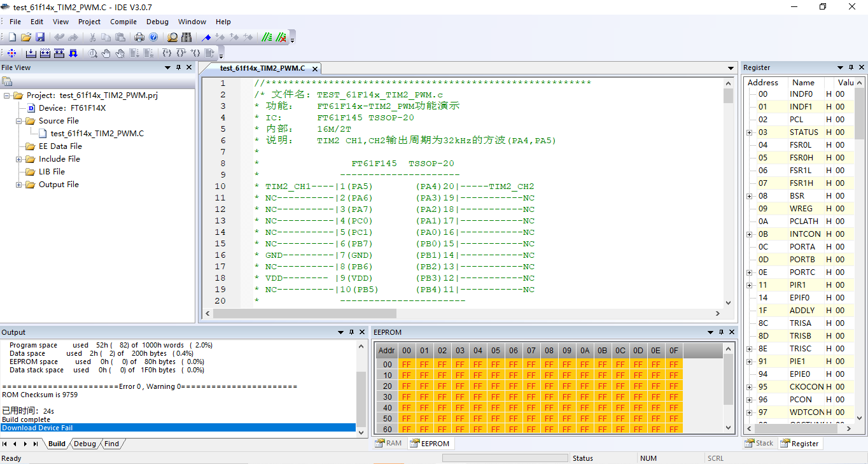Toggle auto-hide pin on File View panel

(179, 67)
